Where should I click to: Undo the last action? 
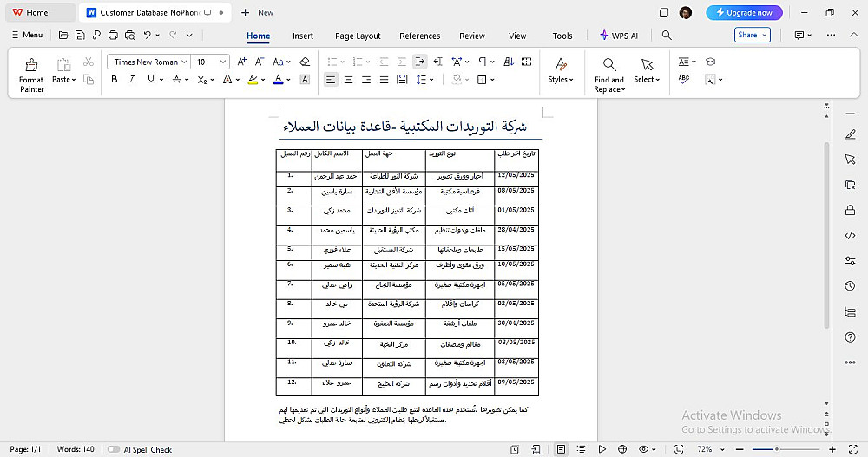(148, 35)
